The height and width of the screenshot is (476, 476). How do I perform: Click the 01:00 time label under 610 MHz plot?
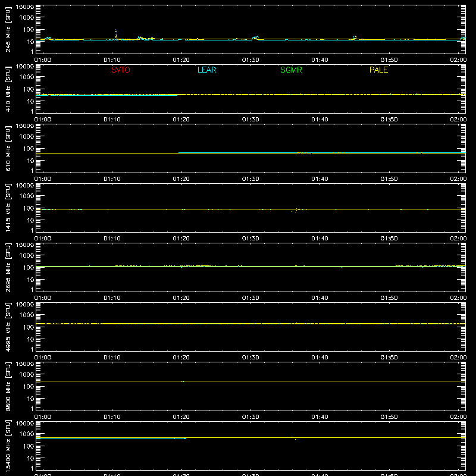tap(43, 179)
